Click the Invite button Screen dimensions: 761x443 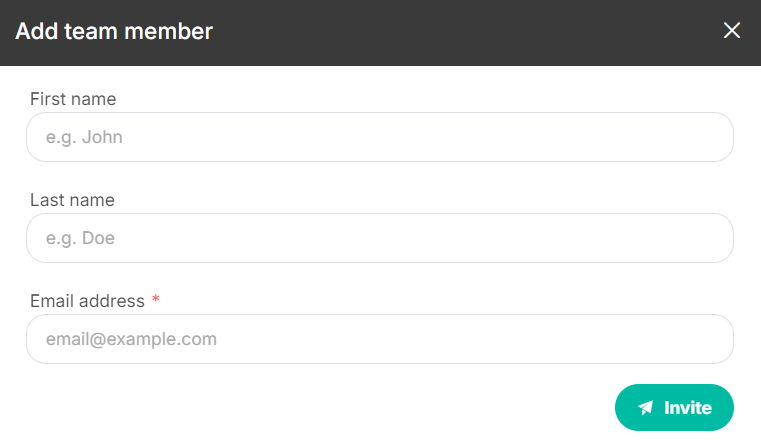[x=674, y=408]
